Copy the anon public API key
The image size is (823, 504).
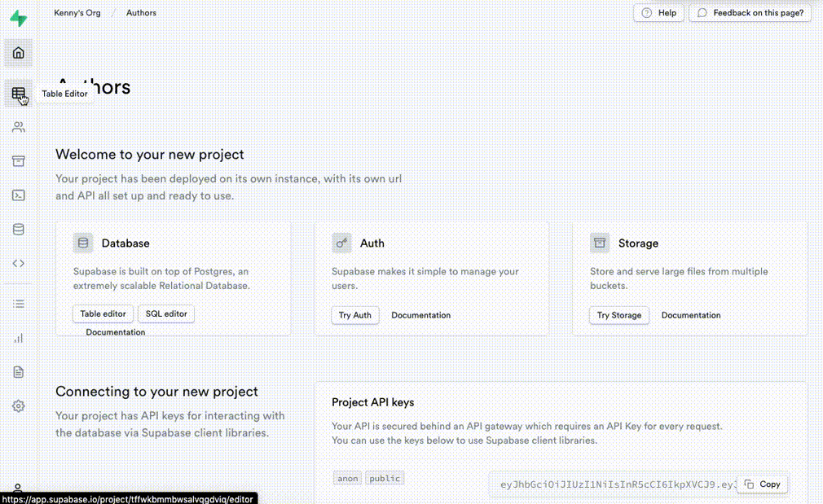(763, 484)
